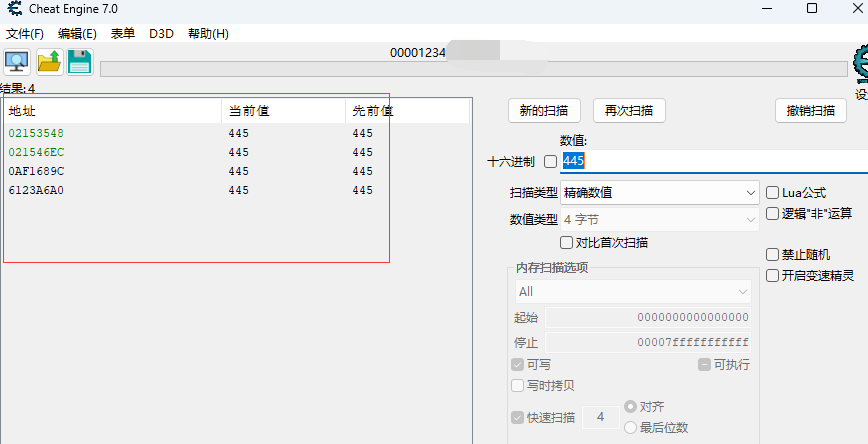
Task: Click the 新的扫描 button
Action: [544, 111]
